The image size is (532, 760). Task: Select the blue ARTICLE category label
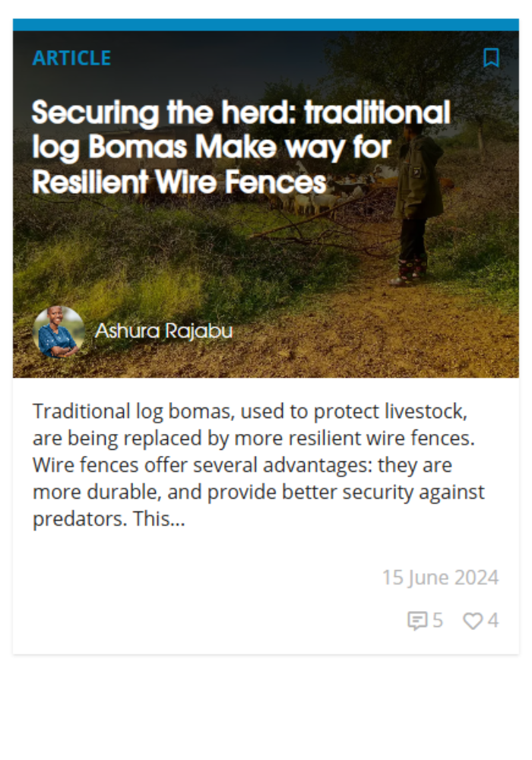71,59
